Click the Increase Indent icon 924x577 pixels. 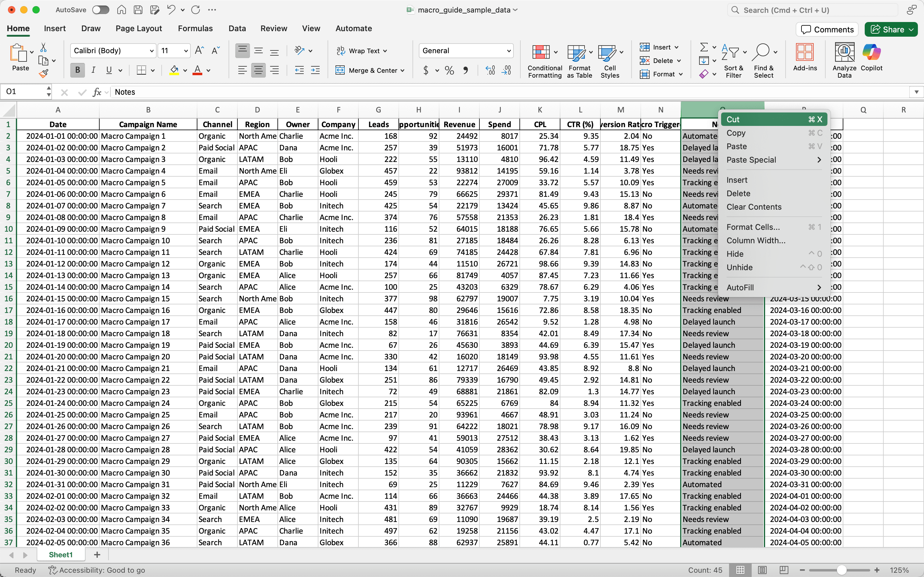(316, 70)
